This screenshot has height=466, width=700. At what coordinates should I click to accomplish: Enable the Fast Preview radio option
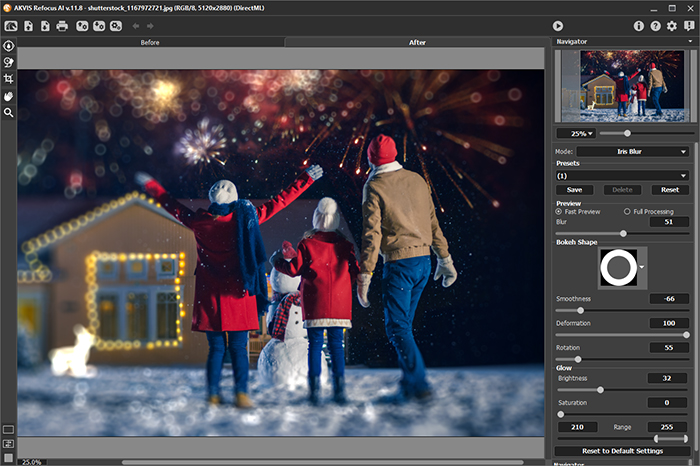(560, 211)
